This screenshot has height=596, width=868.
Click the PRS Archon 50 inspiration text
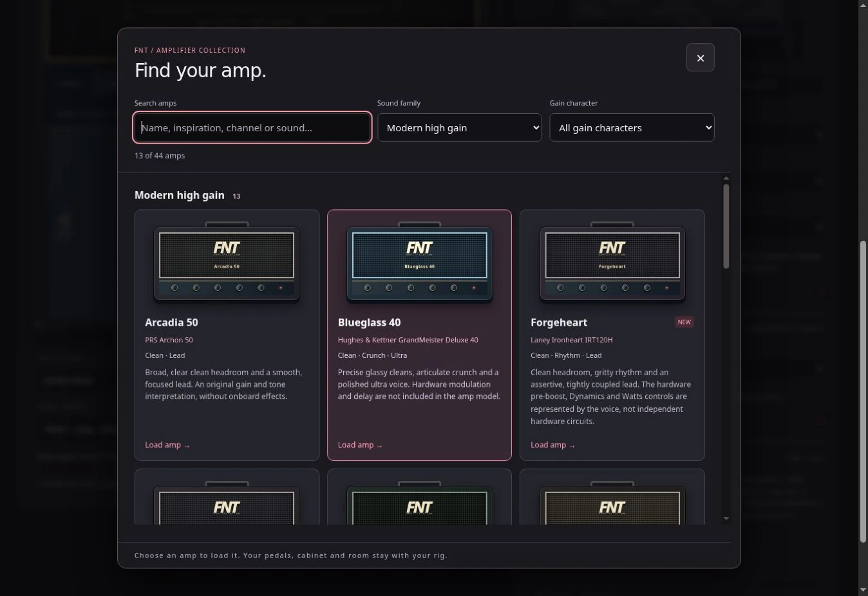pyautogui.click(x=169, y=340)
